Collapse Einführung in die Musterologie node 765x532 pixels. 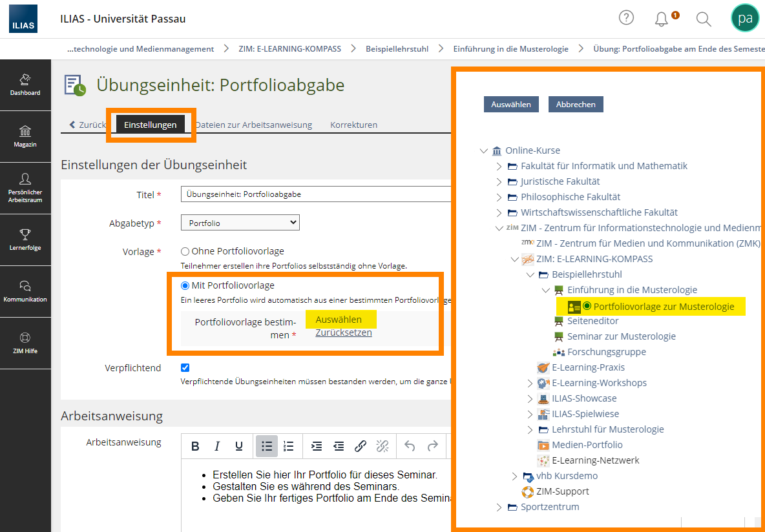(546, 291)
